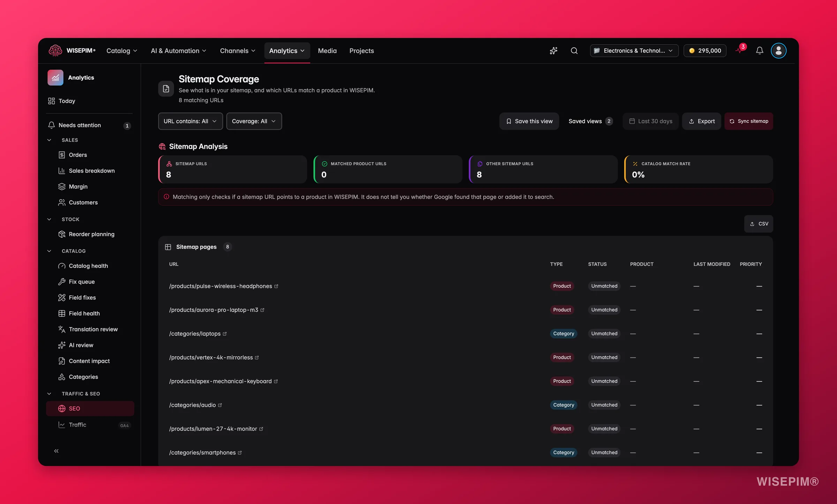Open external link icon for aurora-pro-laptop-m3 URL
The height and width of the screenshot is (504, 837).
click(x=262, y=310)
